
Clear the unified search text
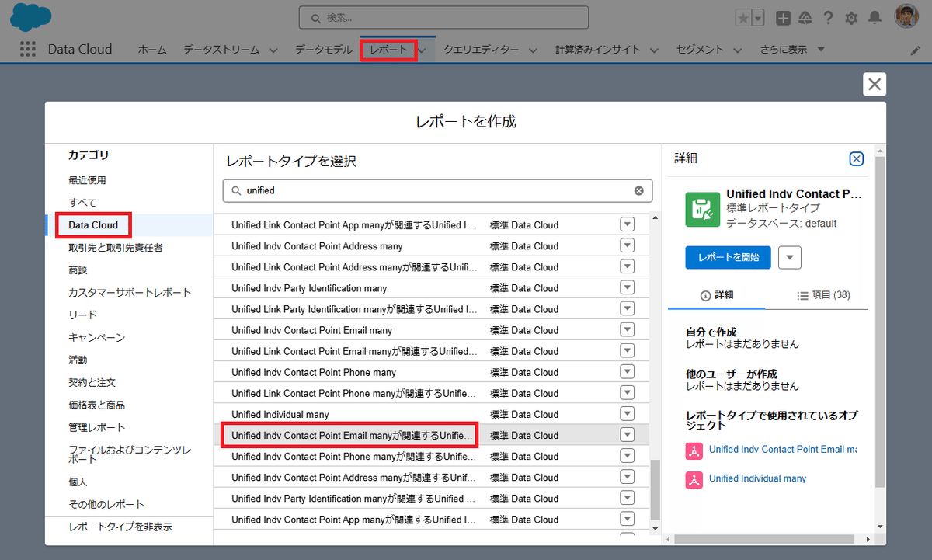[x=639, y=190]
